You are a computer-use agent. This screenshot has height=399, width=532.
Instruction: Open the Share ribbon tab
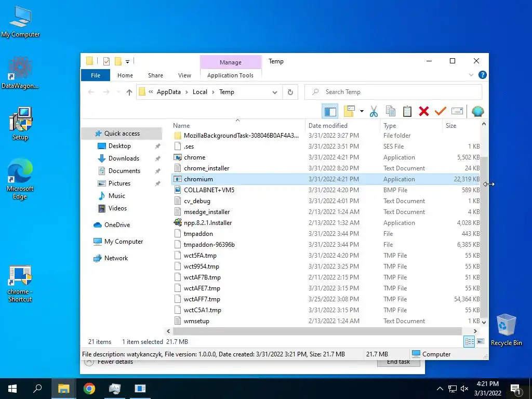tap(155, 75)
